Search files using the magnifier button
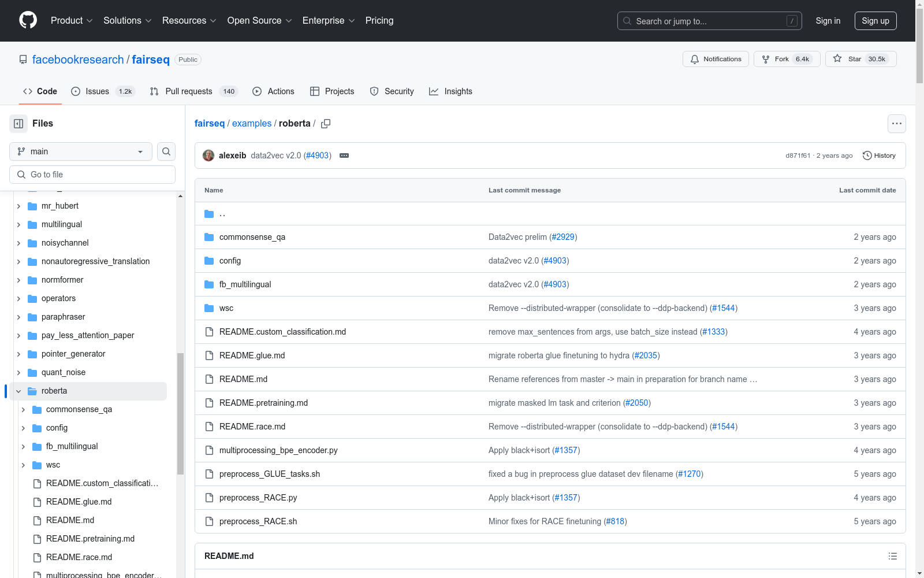 tap(166, 151)
